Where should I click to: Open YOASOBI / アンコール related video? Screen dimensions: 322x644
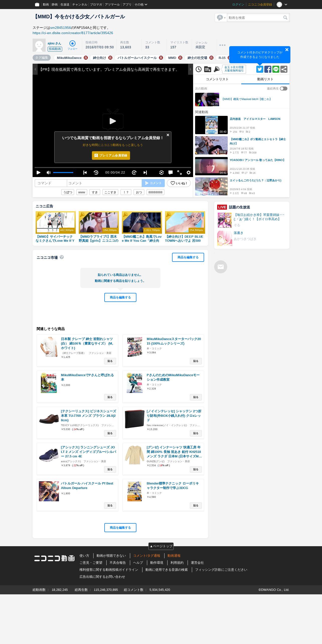tap(257, 160)
